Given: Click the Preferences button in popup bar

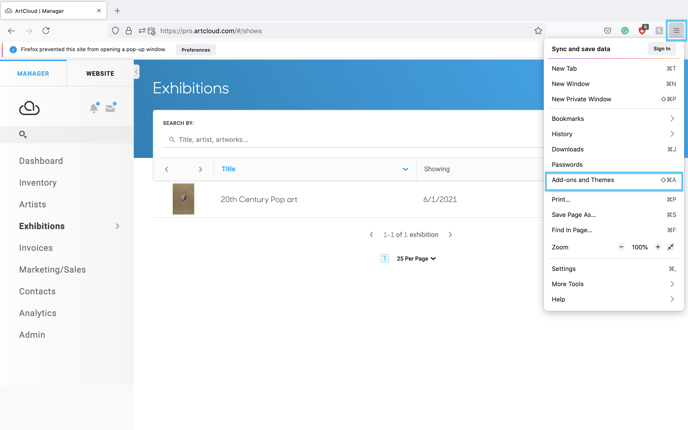Looking at the screenshot, I should [196, 50].
